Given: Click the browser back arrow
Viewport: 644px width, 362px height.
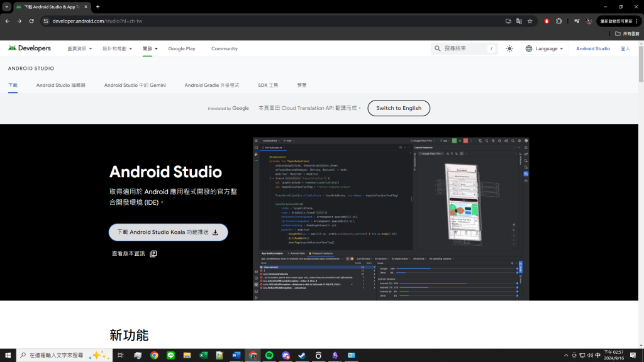Looking at the screenshot, I should point(8,21).
